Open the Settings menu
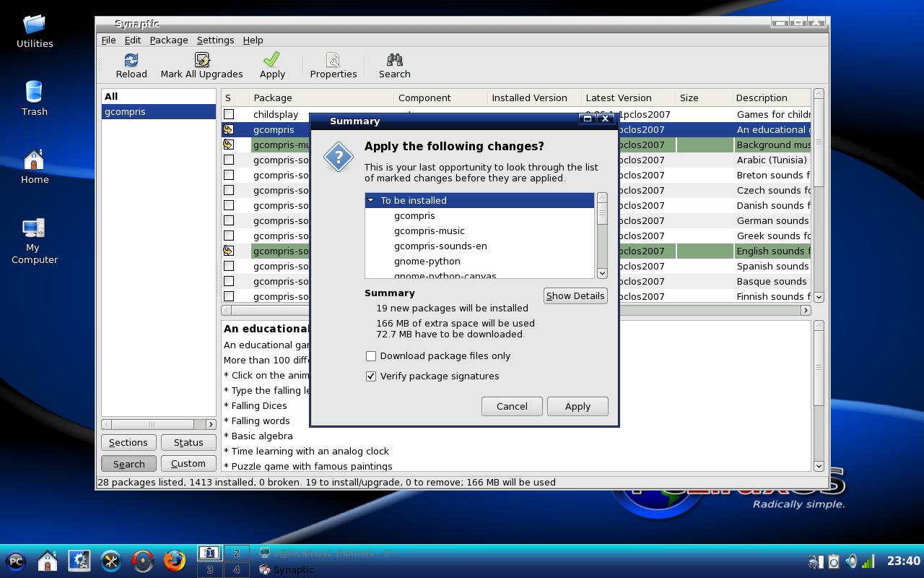Screen dimensions: 924x578 (x=215, y=40)
